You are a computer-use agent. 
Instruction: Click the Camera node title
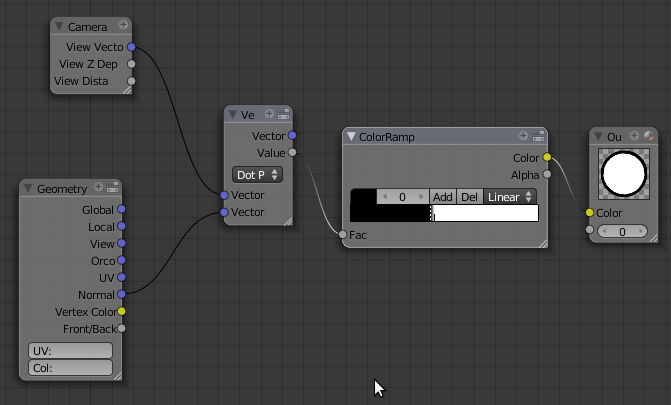coord(87,27)
